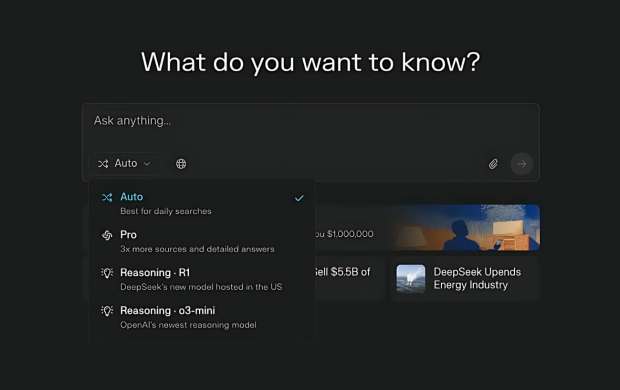Choose Reasoning o3-mini model option
620x390 pixels.
coord(202,317)
